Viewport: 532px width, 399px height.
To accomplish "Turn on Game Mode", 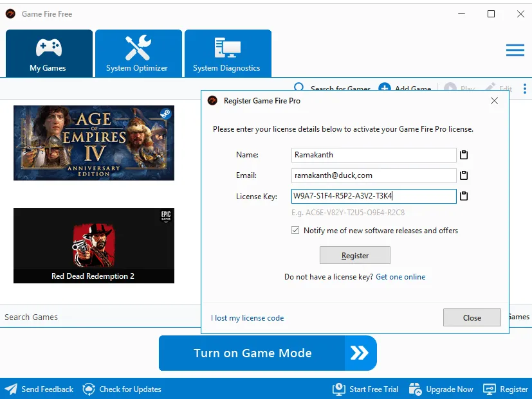I will pyautogui.click(x=268, y=353).
